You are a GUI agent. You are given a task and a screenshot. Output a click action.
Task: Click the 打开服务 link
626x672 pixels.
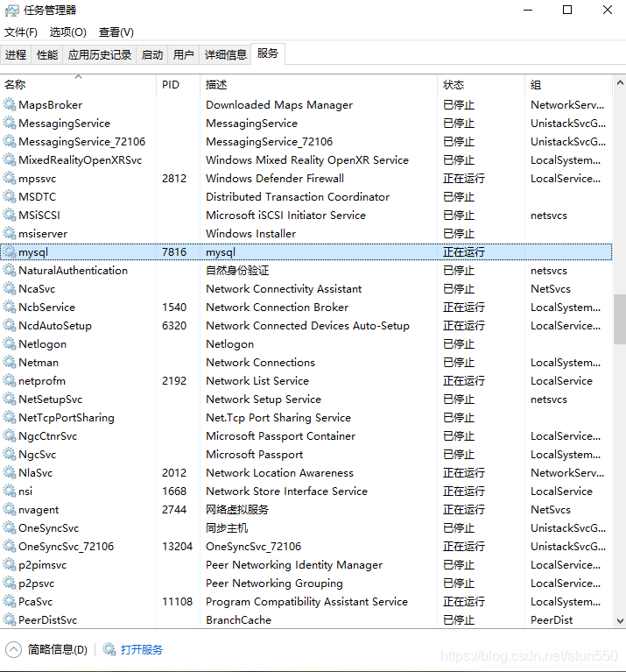(x=141, y=650)
